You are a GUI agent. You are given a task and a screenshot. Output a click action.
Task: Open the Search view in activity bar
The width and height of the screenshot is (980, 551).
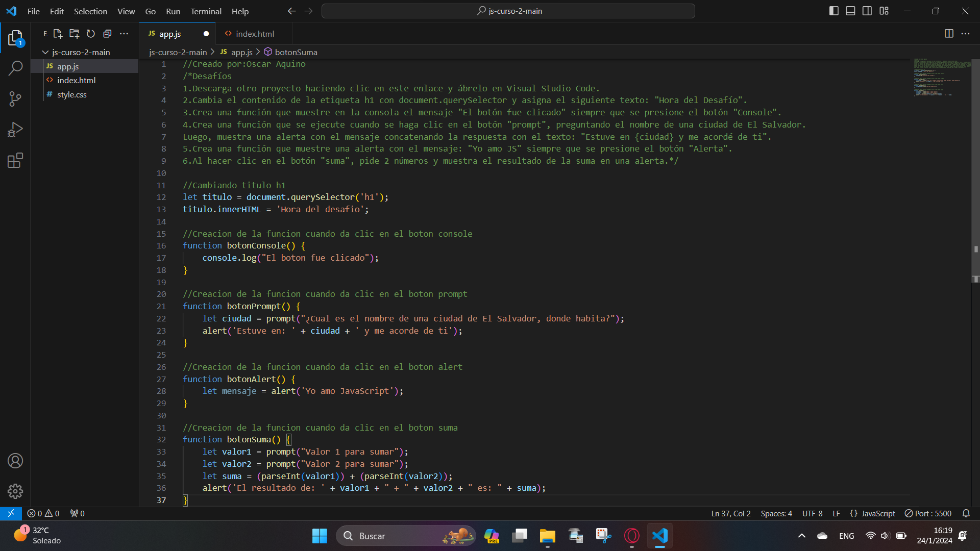click(15, 68)
